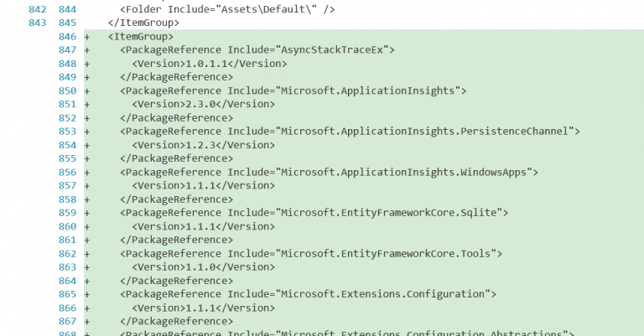644x336 pixels.
Task: Click the EntityFrameworkCore.Tools reference line
Action: point(311,254)
